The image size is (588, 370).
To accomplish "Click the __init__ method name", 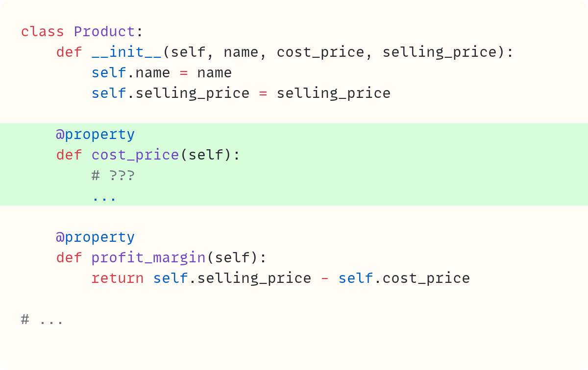I will [x=127, y=52].
